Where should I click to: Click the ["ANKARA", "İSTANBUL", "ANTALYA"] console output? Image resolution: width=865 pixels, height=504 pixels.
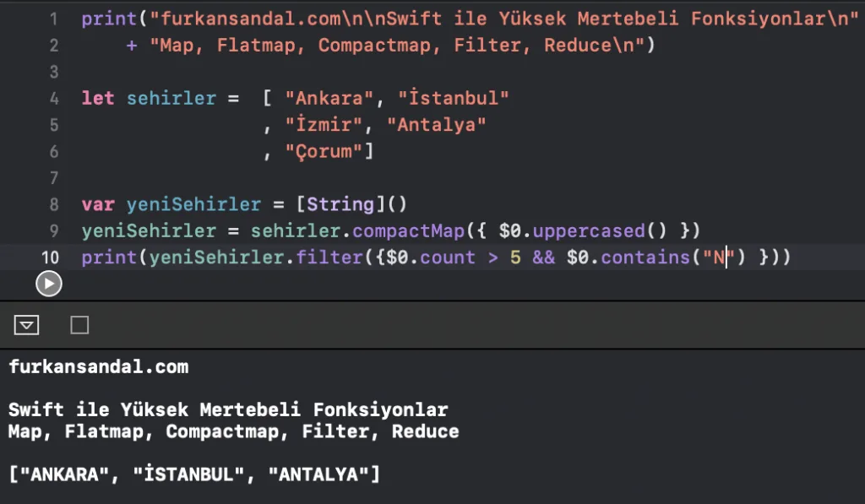pos(194,474)
